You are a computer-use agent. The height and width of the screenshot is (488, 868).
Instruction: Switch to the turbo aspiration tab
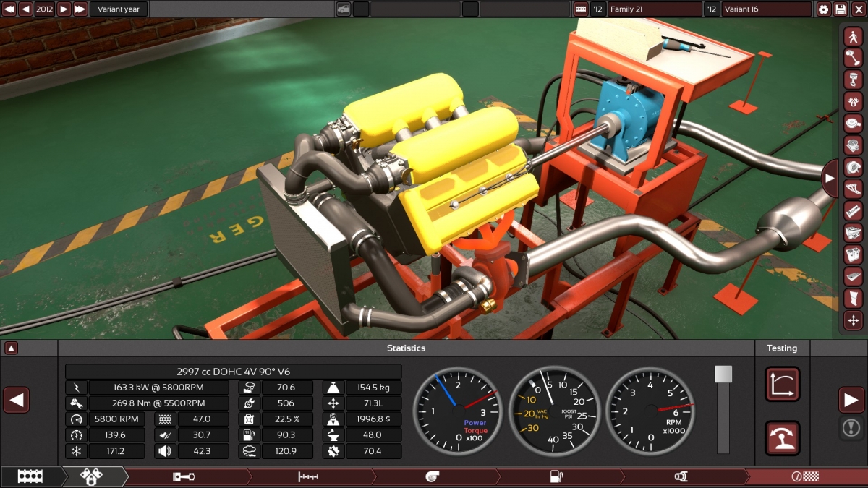[x=432, y=476]
